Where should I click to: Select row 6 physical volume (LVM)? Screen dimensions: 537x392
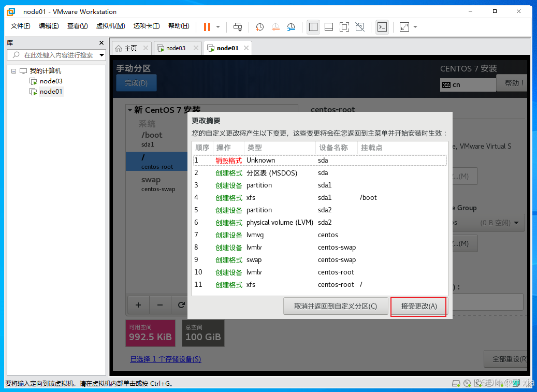(x=320, y=223)
